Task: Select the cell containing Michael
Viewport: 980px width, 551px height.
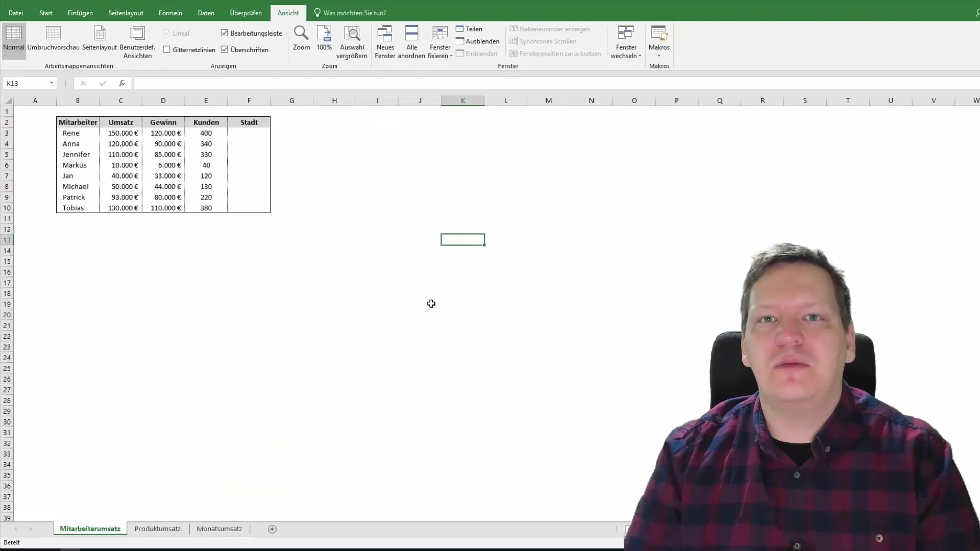Action: (78, 187)
